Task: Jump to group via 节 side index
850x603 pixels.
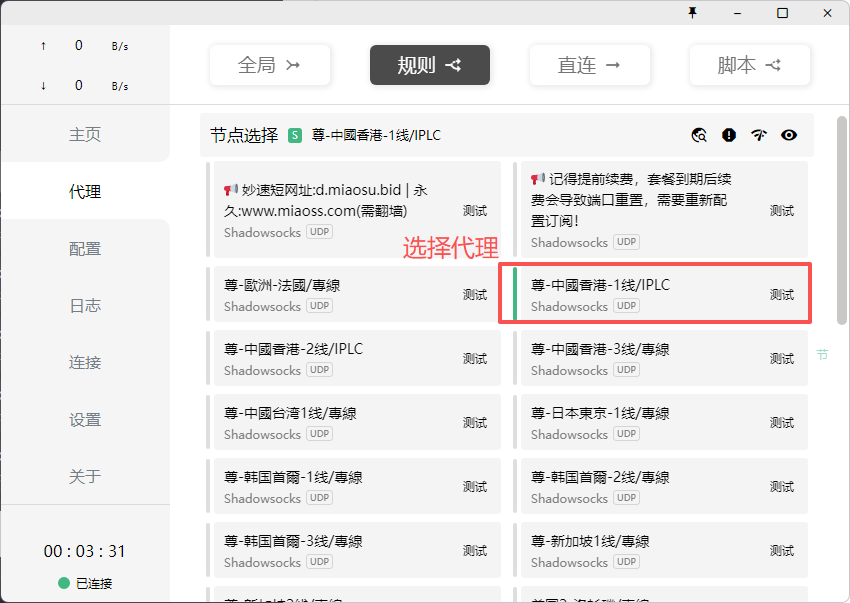Action: 822,354
